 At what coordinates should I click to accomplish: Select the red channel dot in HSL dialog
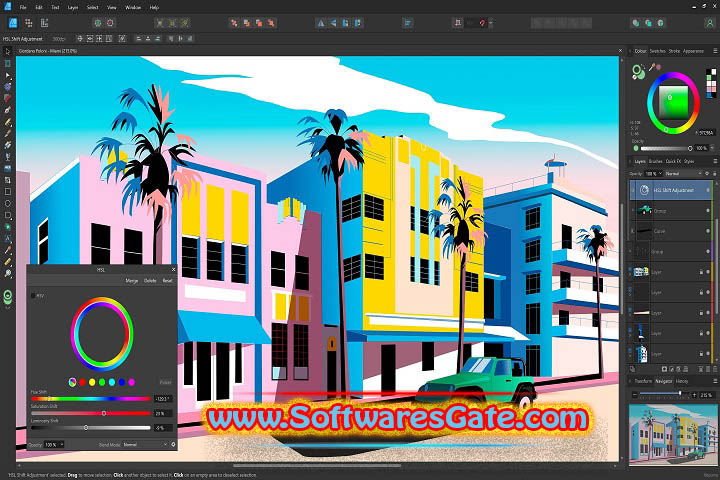pyautogui.click(x=82, y=382)
